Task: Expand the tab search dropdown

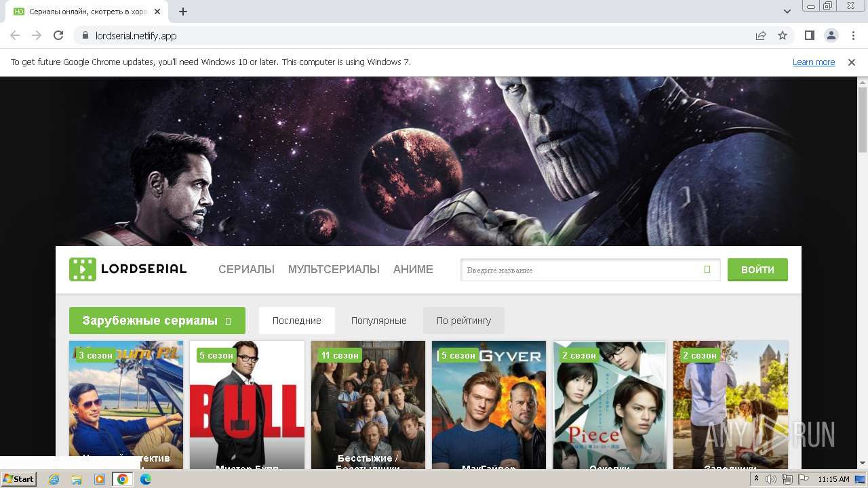Action: [x=787, y=12]
